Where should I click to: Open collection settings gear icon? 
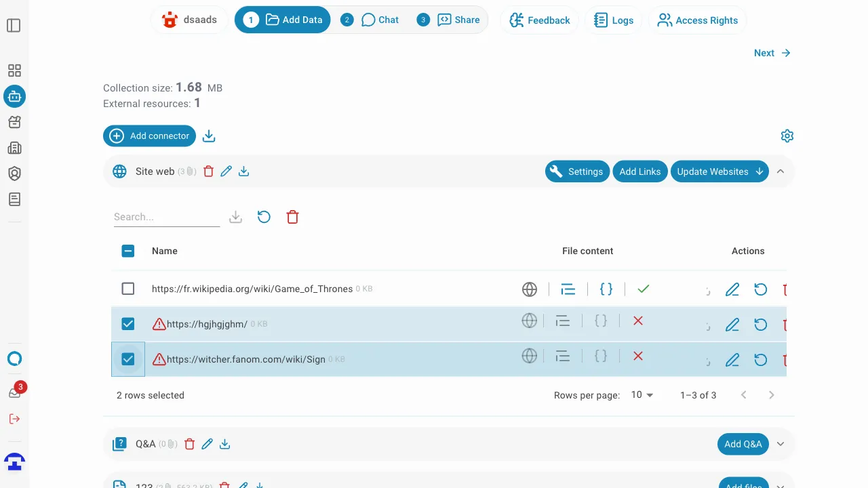[787, 136]
